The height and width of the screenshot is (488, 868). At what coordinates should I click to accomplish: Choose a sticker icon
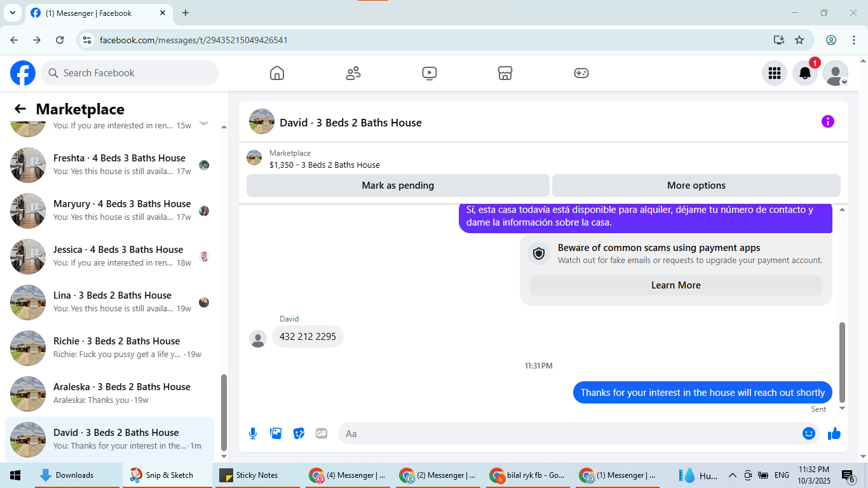299,433
